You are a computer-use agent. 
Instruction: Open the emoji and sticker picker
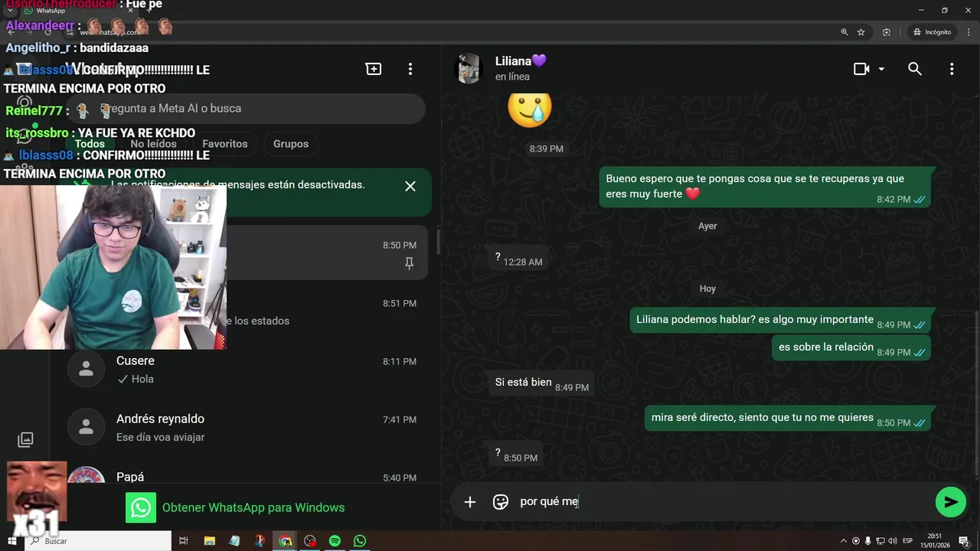tap(501, 502)
